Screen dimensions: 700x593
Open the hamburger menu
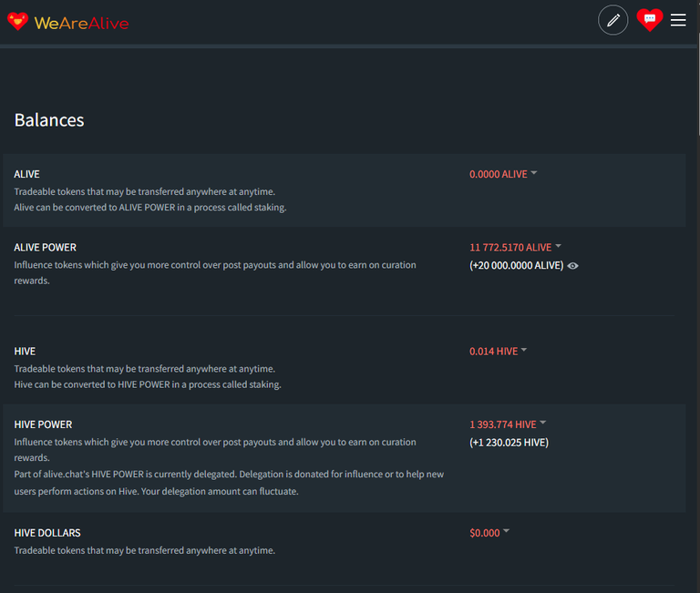[x=678, y=20]
